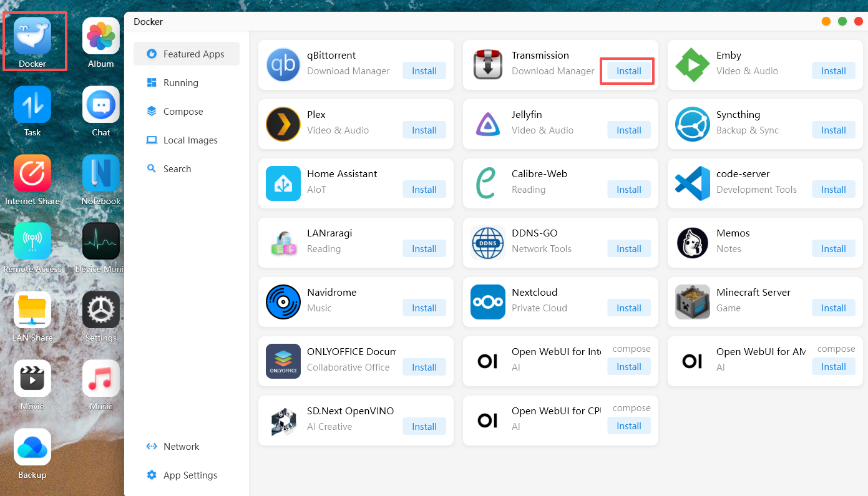Open the Music app icon
Viewport: 868px width, 496px height.
pos(101,379)
